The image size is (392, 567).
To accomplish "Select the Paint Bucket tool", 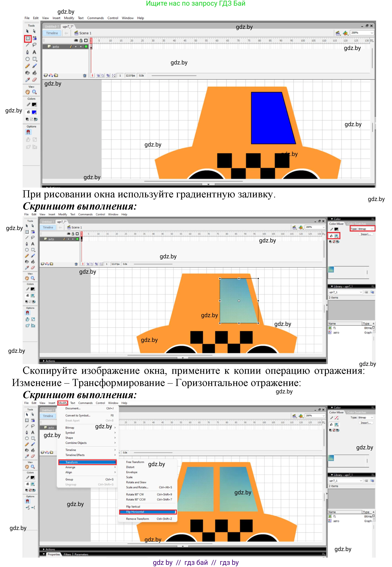I will click(x=35, y=73).
